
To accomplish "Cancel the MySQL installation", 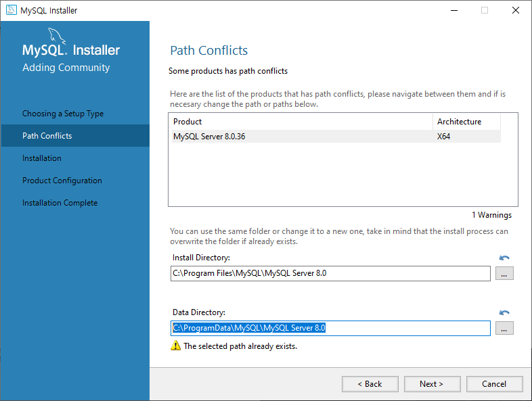I will (494, 384).
